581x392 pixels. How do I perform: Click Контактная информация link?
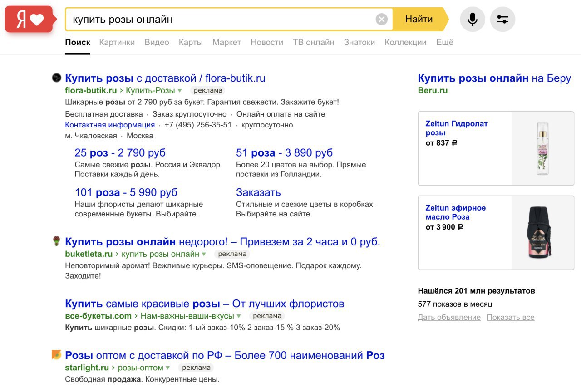110,125
